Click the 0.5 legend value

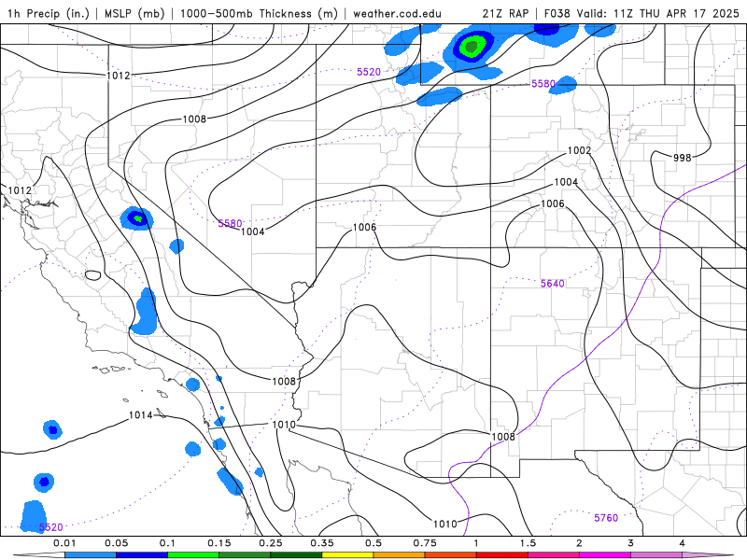[x=373, y=543]
